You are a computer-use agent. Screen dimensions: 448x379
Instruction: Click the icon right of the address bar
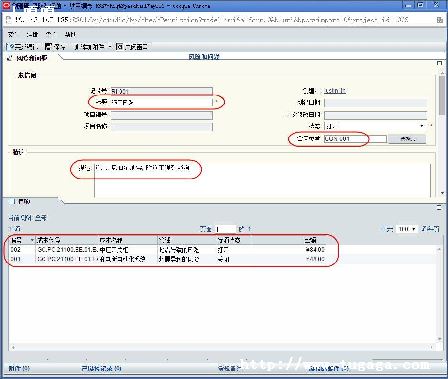click(x=440, y=20)
